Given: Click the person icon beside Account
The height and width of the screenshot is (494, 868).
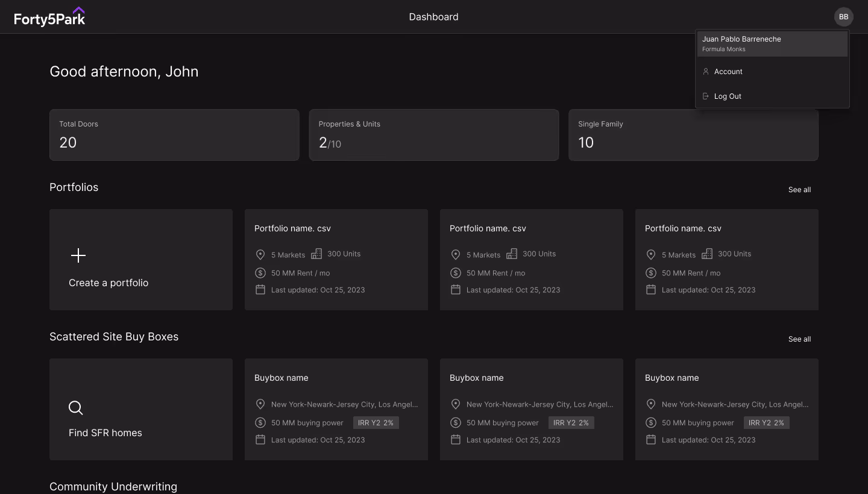Looking at the screenshot, I should pos(706,72).
